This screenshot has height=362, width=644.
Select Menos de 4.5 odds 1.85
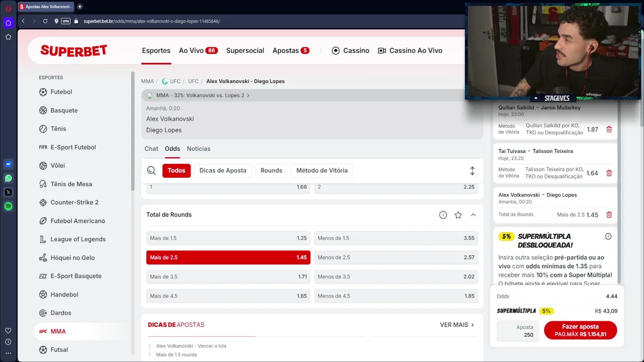click(396, 296)
